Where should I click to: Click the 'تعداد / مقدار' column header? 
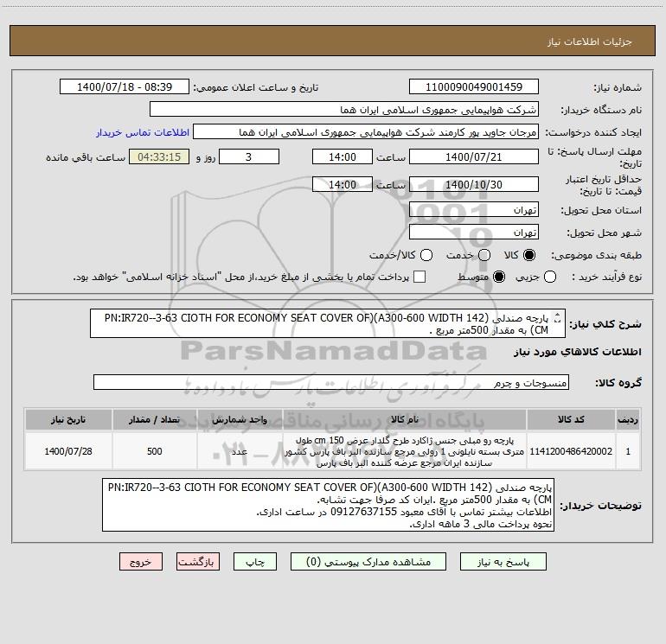pos(155,419)
